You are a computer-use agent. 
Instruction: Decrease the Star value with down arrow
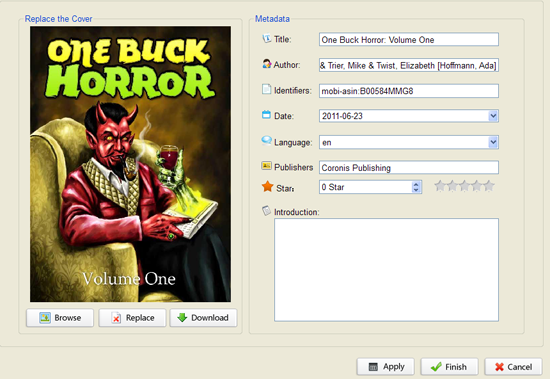[x=416, y=190]
